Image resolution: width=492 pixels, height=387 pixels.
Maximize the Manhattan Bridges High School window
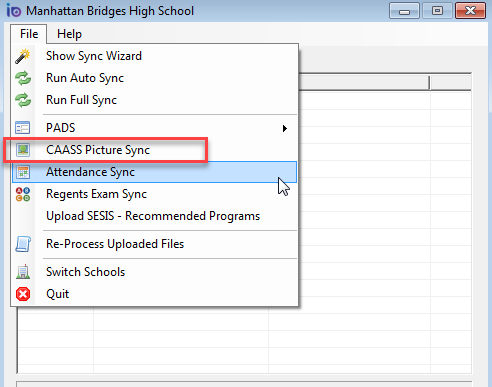437,11
